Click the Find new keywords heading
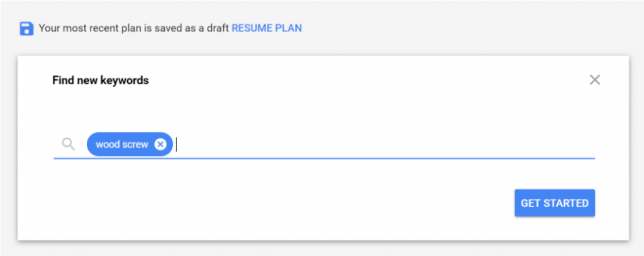 point(100,80)
